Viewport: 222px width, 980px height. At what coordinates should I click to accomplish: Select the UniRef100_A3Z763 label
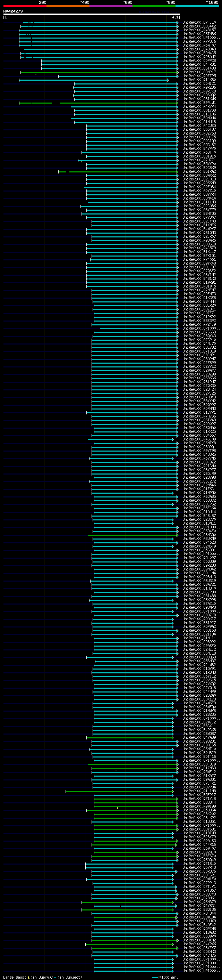[199, 133]
